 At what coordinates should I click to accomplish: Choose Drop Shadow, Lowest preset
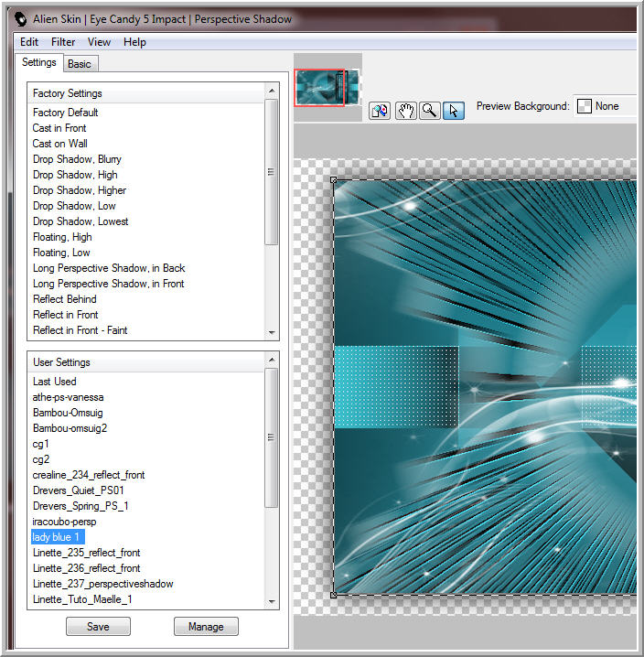[80, 221]
